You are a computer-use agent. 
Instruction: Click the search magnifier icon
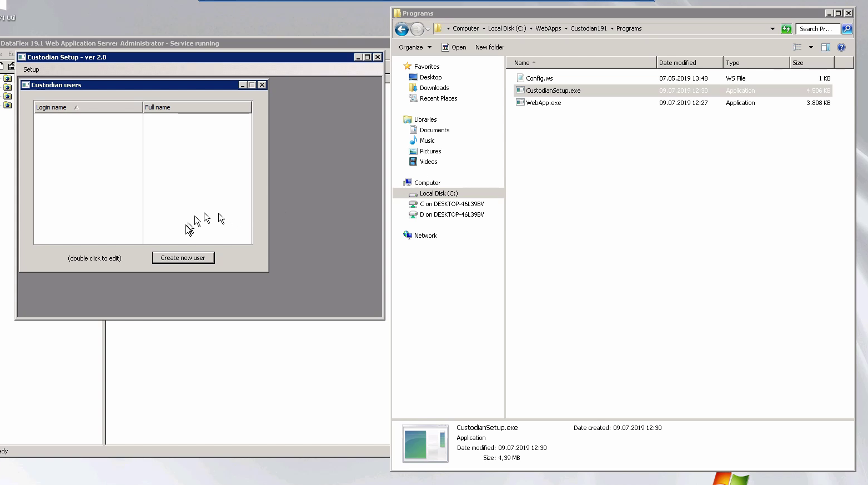point(847,29)
